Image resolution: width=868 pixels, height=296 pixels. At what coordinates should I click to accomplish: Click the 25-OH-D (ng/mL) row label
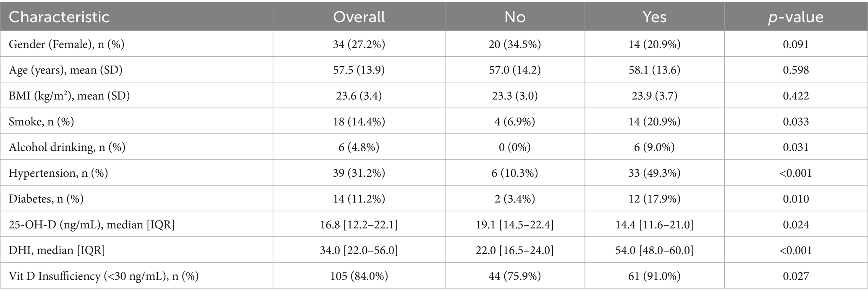point(92,225)
